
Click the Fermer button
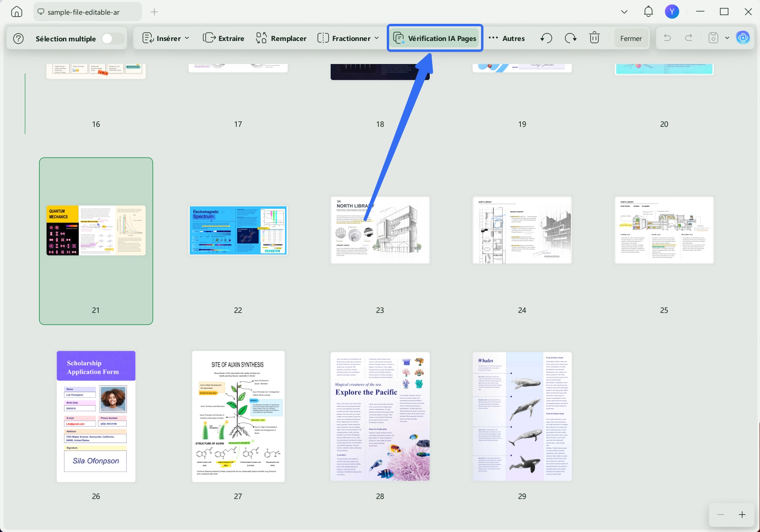[x=631, y=39]
